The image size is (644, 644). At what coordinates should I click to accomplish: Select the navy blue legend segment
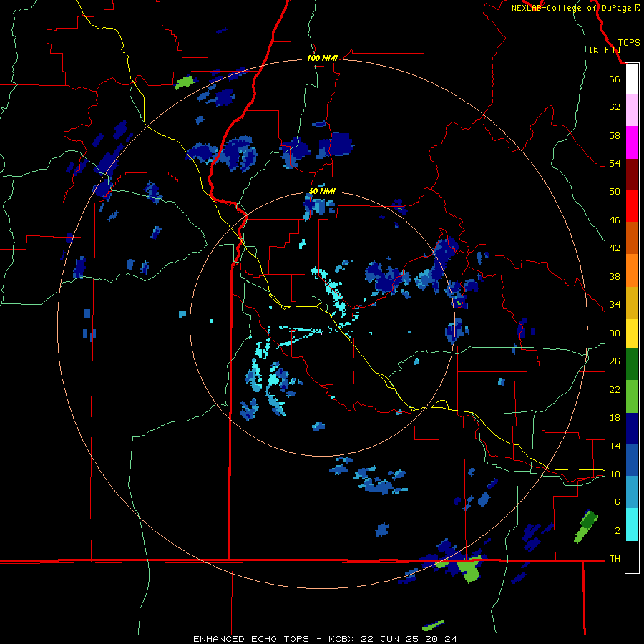[632, 429]
